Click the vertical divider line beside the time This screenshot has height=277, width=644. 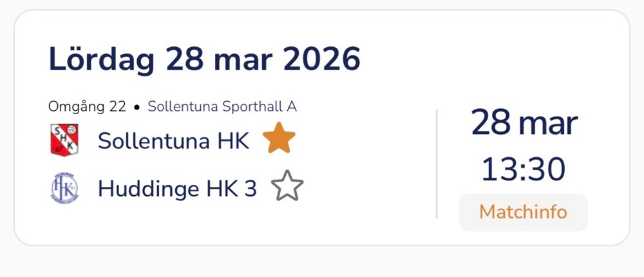pyautogui.click(x=437, y=164)
